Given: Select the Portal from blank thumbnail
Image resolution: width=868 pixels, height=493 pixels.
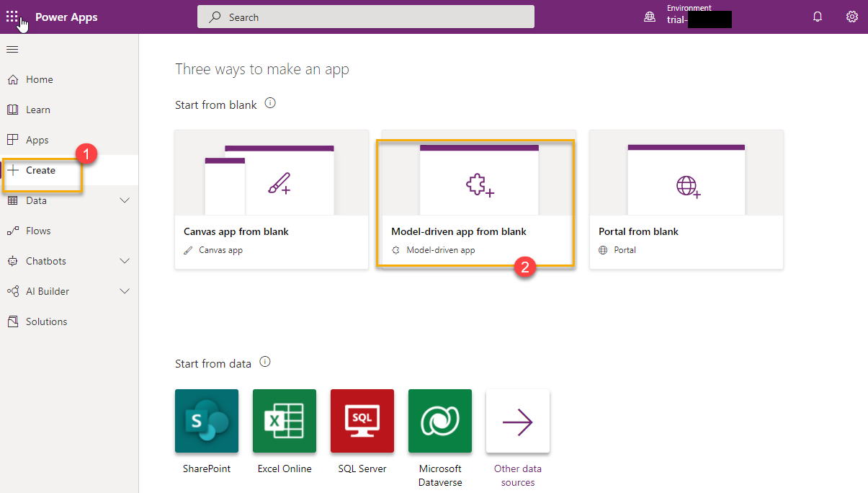Looking at the screenshot, I should [x=686, y=172].
